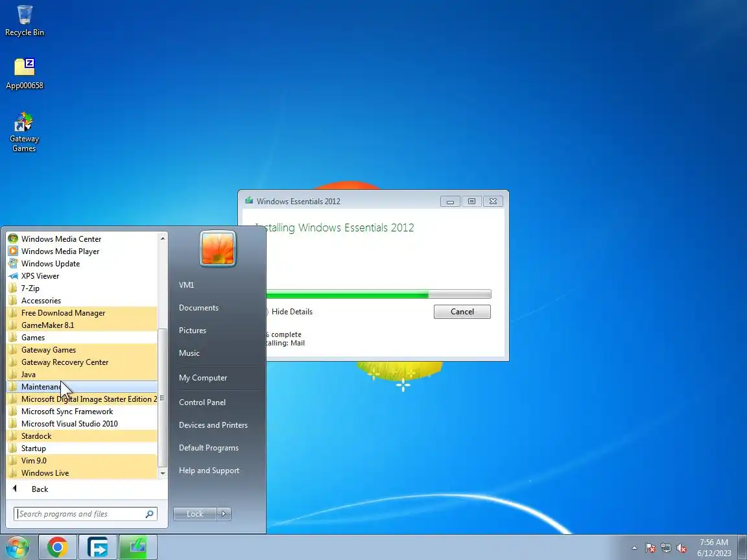This screenshot has height=560, width=747.
Task: Open Microsoft Digital Image Starter Edition folder
Action: pos(82,399)
